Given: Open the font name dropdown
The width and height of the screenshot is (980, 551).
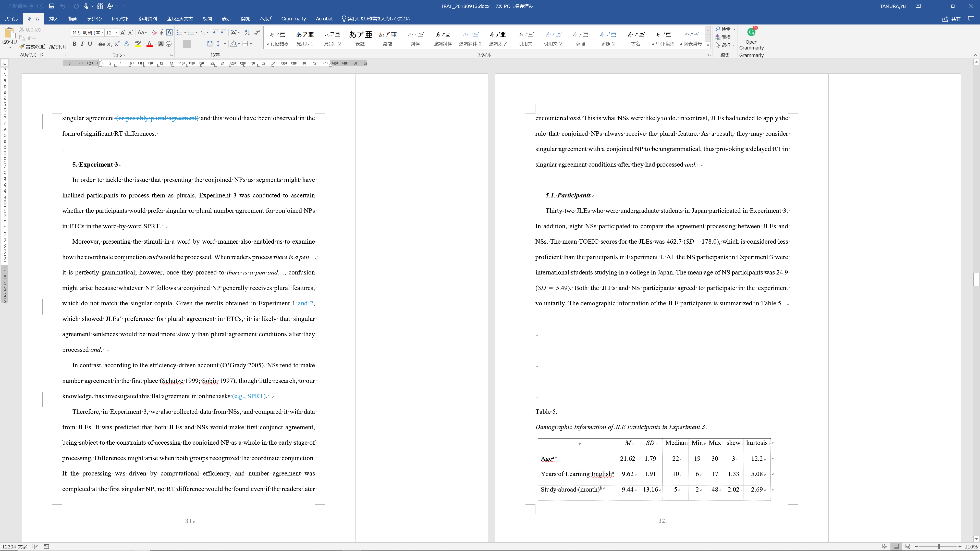Looking at the screenshot, I should [102, 33].
